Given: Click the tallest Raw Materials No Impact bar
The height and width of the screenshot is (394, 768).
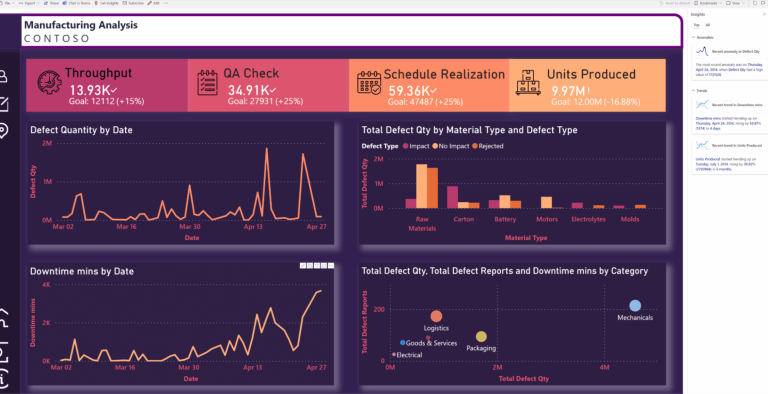Looking at the screenshot, I should point(422,186).
